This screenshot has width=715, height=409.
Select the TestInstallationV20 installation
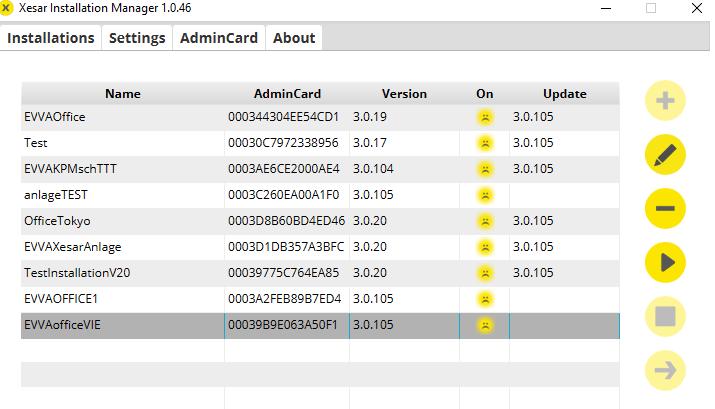(77, 273)
